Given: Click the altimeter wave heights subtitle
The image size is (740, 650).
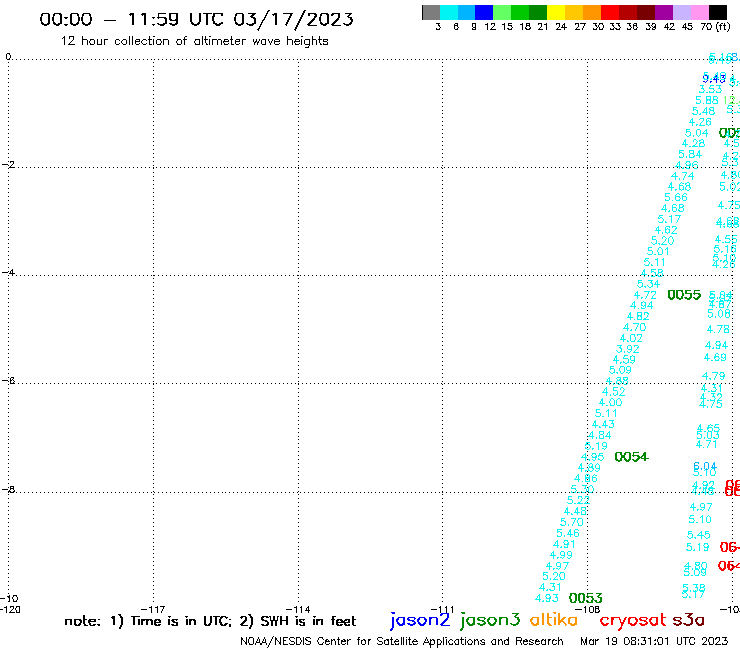Looking at the screenshot, I should (x=194, y=41).
